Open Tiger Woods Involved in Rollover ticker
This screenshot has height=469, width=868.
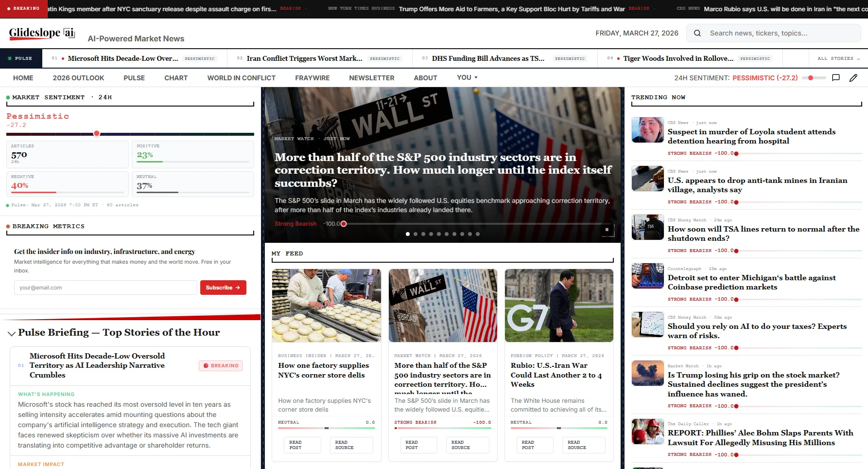(x=678, y=58)
